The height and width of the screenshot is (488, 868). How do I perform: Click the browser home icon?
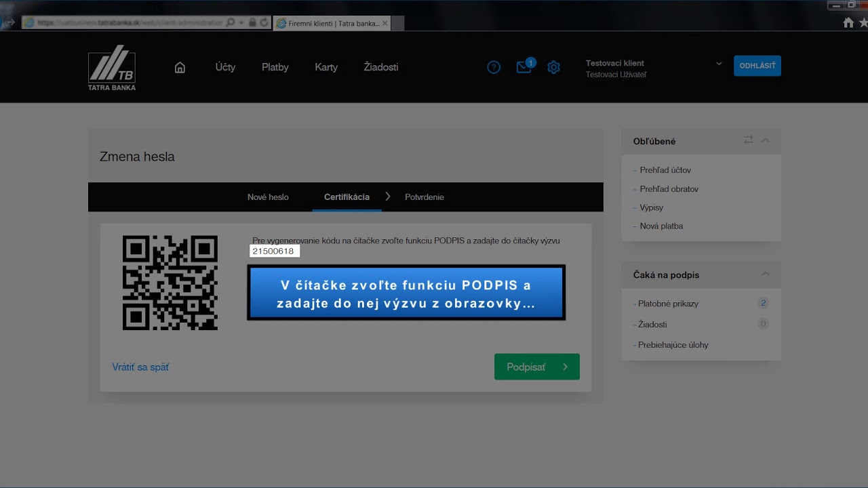[848, 22]
